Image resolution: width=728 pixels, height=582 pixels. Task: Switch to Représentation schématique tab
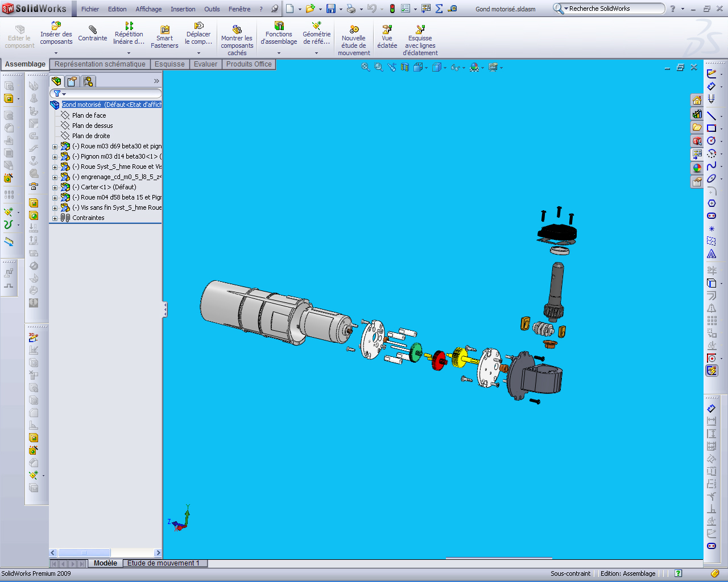tap(100, 64)
